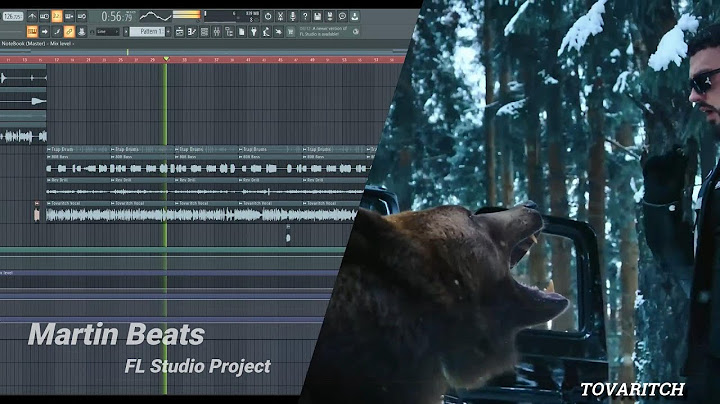Viewport: 720px width, 404px height.
Task: Click the undo history arrow icon
Action: pos(279,32)
